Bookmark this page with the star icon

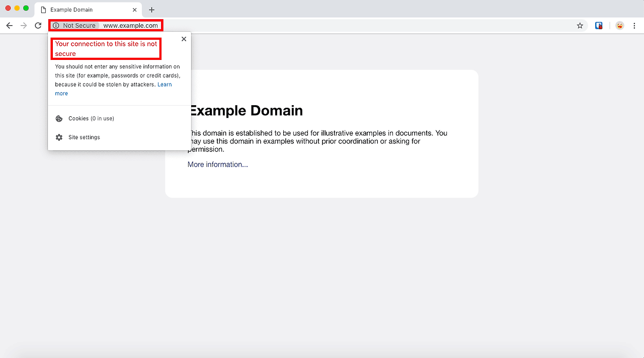coord(580,26)
